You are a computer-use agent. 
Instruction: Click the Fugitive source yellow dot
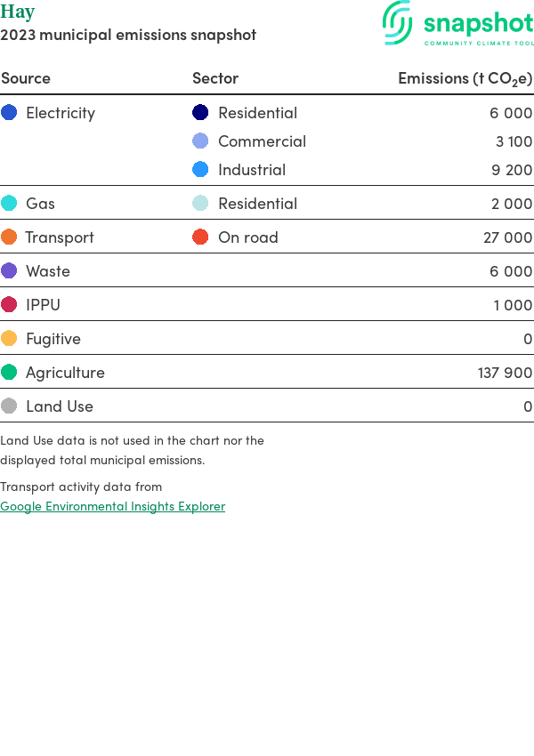[9, 339]
